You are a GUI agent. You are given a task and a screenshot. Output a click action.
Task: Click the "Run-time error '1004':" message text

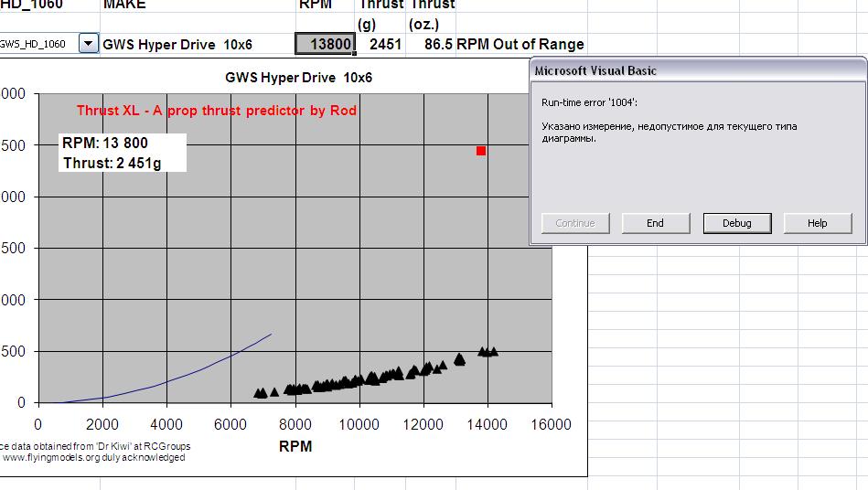590,102
